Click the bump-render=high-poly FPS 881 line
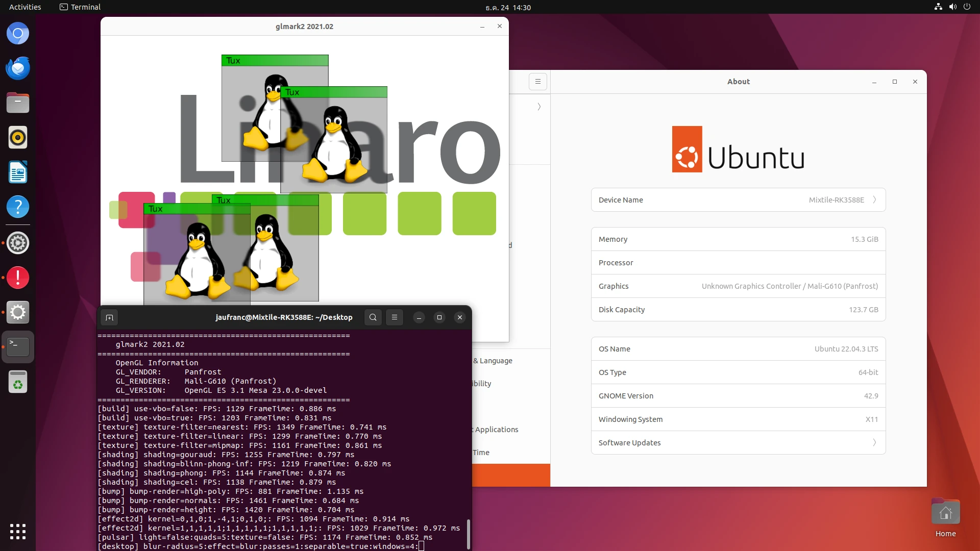Viewport: 980px width, 551px height. coord(231,491)
